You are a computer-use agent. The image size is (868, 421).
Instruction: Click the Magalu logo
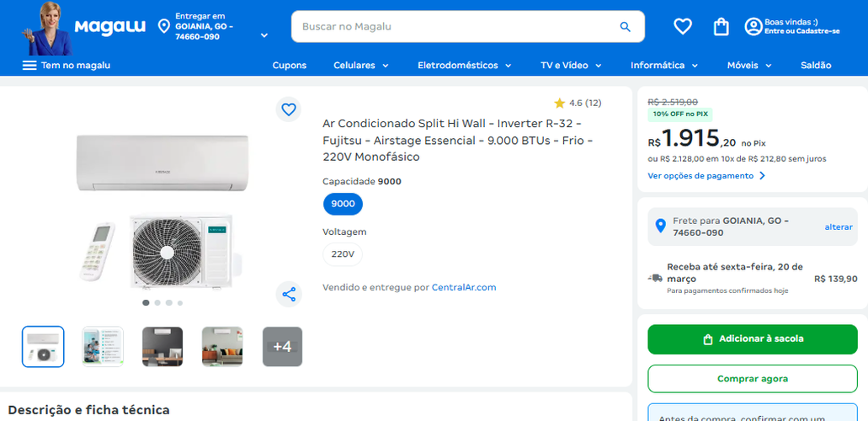pyautogui.click(x=109, y=27)
